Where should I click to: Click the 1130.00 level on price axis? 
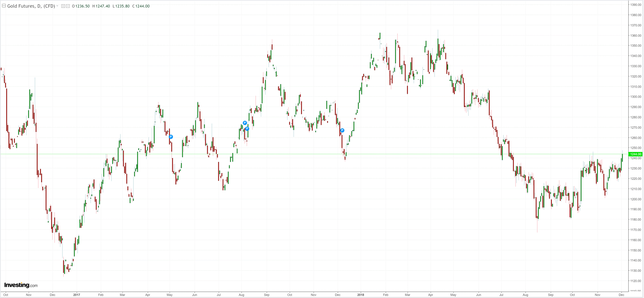(635, 270)
